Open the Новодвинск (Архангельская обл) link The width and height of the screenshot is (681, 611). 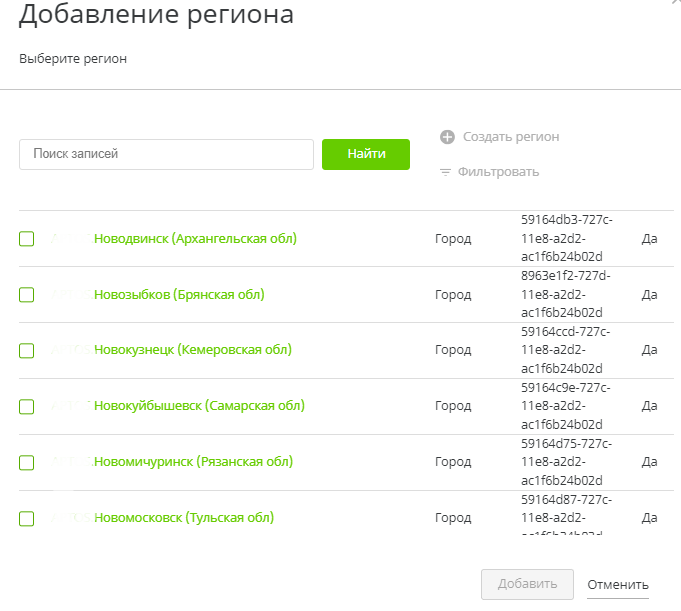coord(195,239)
